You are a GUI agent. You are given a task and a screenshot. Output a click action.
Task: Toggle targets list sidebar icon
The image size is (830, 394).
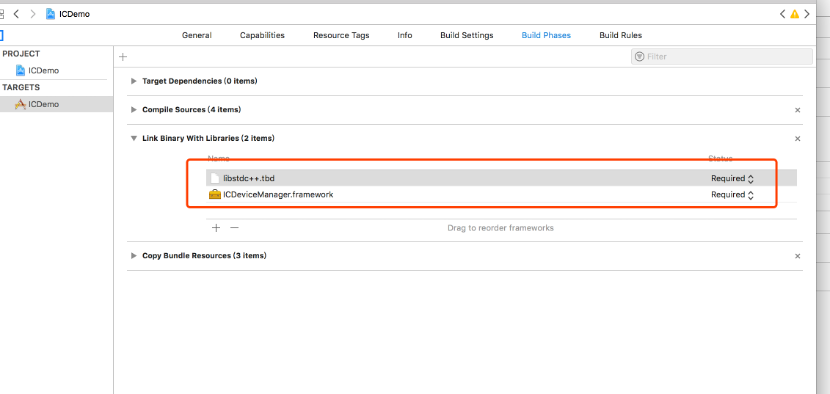click(x=2, y=35)
